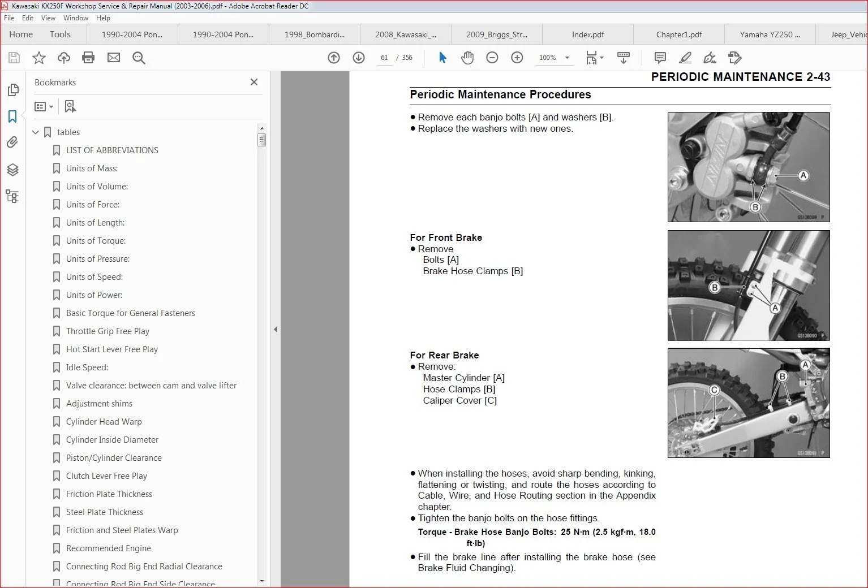
Task: Switch to 1998_Bombardi... document tab
Action: pyautogui.click(x=315, y=34)
